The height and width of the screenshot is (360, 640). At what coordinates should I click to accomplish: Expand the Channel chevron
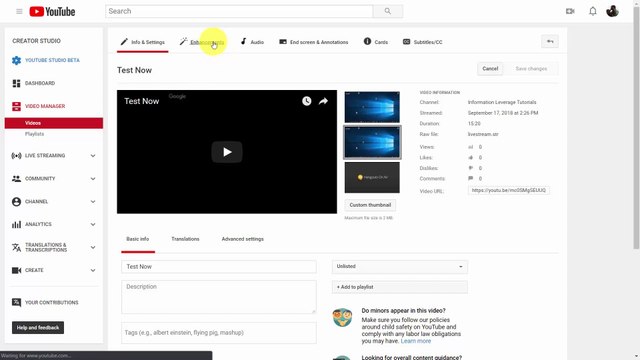point(93,202)
